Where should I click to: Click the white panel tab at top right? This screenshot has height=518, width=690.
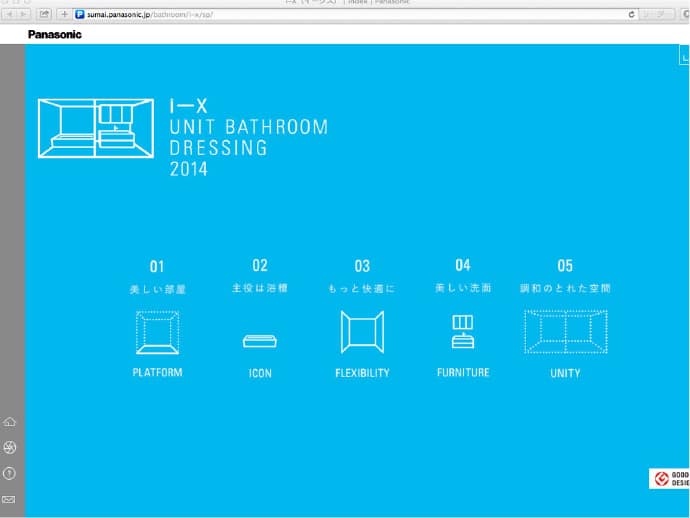click(684, 55)
